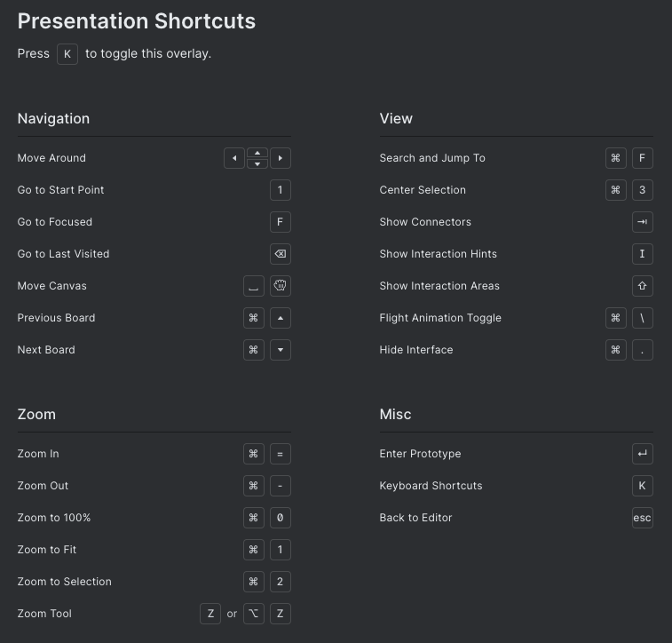Click the spacebar key icon for Move Canvas
672x643 pixels.
[254, 286]
